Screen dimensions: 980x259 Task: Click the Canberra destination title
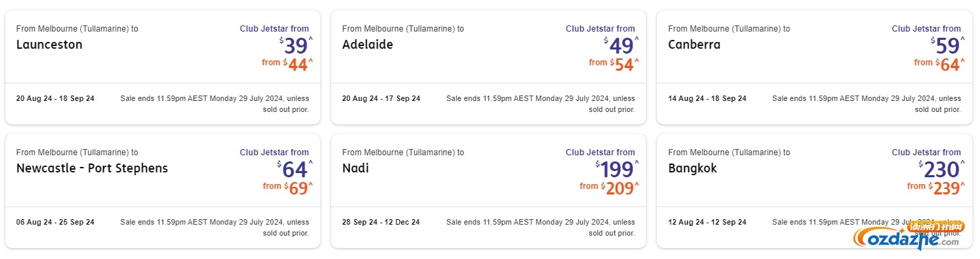point(694,45)
